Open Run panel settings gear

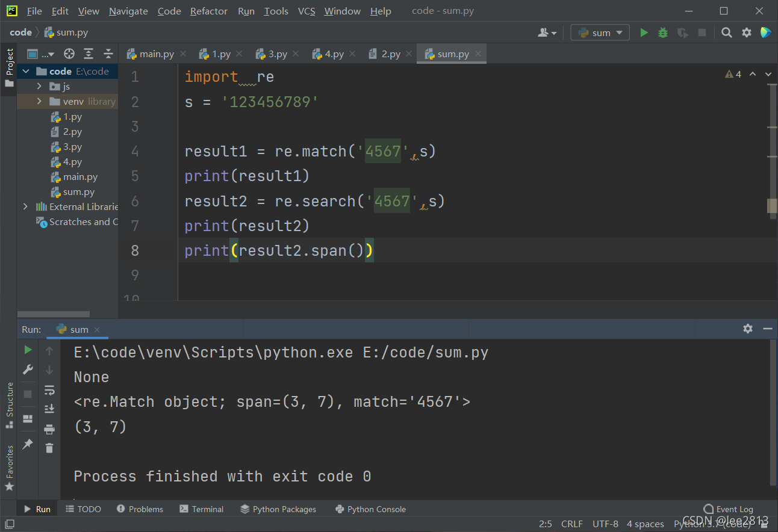pos(748,329)
